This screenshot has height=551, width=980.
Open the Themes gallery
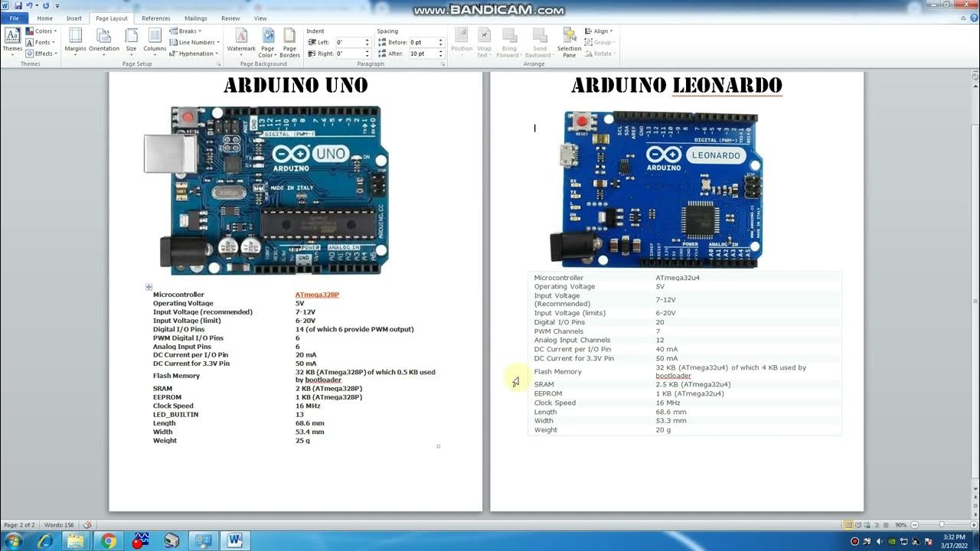pos(12,41)
